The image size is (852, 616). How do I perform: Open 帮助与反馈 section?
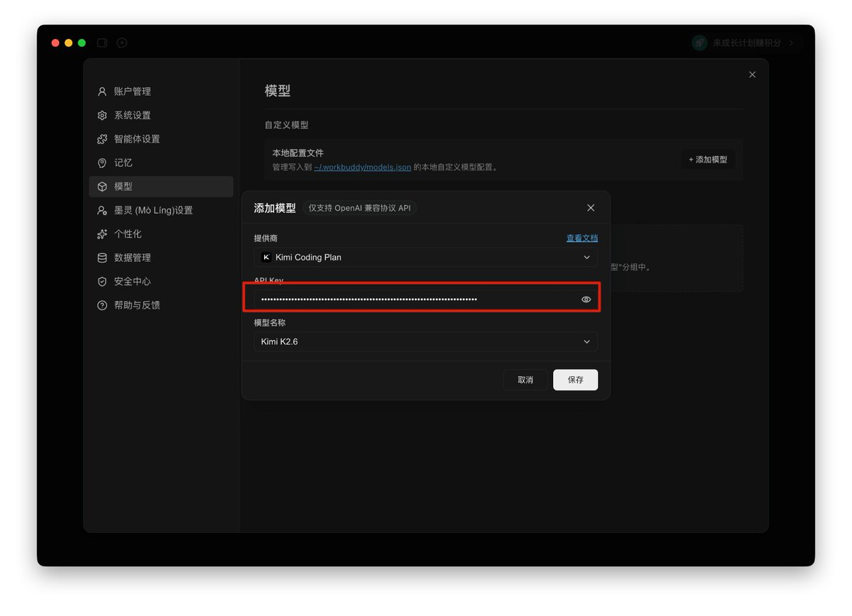pyautogui.click(x=161, y=305)
